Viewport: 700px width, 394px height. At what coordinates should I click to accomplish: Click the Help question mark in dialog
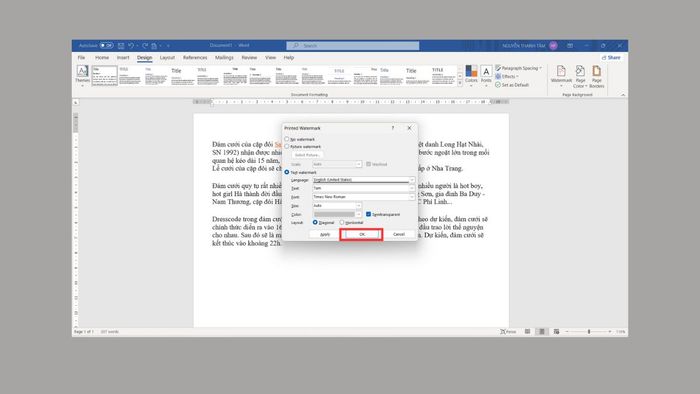pos(393,128)
